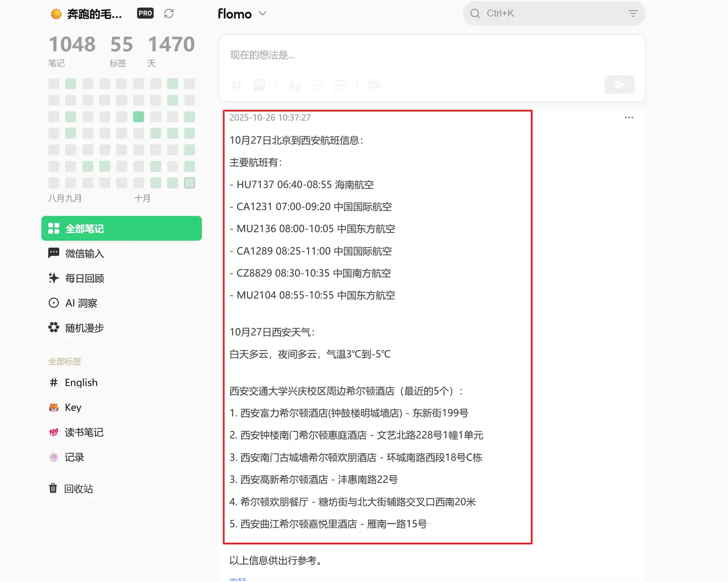
Task: Click the circle icon for AI 洞察
Action: click(54, 303)
